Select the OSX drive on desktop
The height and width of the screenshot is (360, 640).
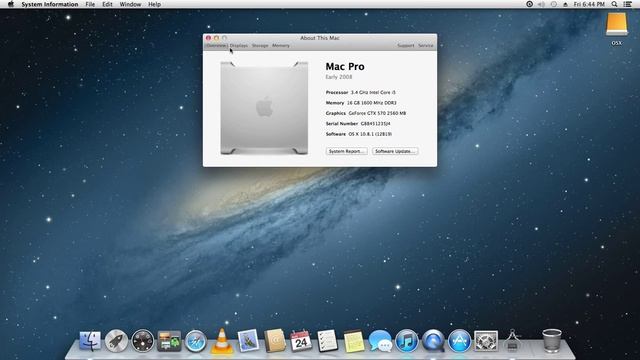point(616,29)
